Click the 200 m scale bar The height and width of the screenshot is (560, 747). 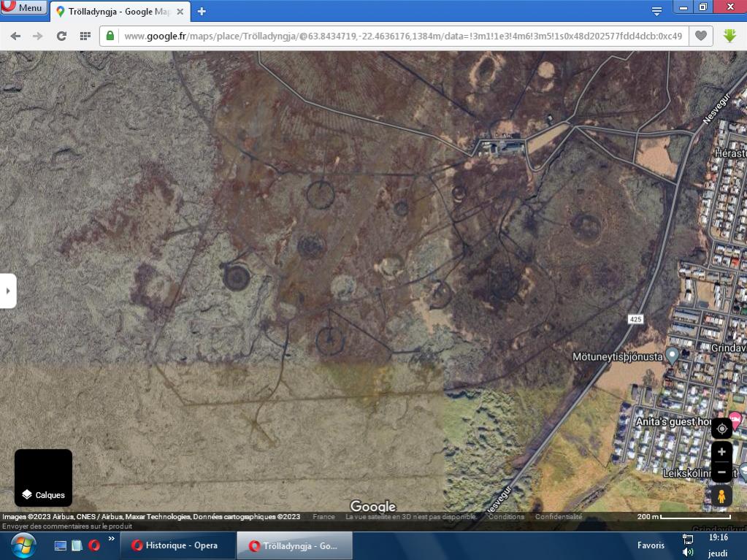(x=683, y=517)
